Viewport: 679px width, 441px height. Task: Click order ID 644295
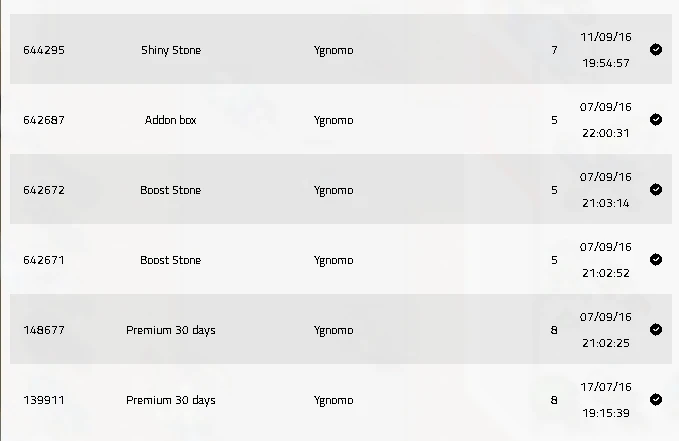(44, 50)
